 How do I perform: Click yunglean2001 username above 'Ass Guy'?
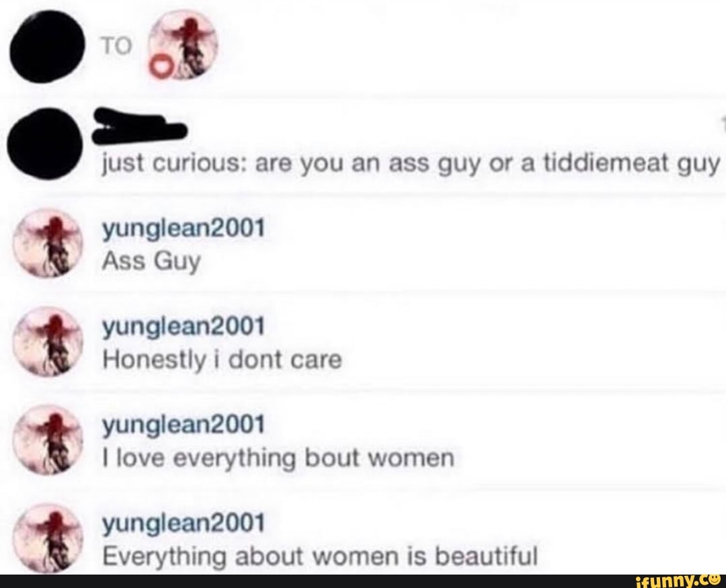coord(184,228)
